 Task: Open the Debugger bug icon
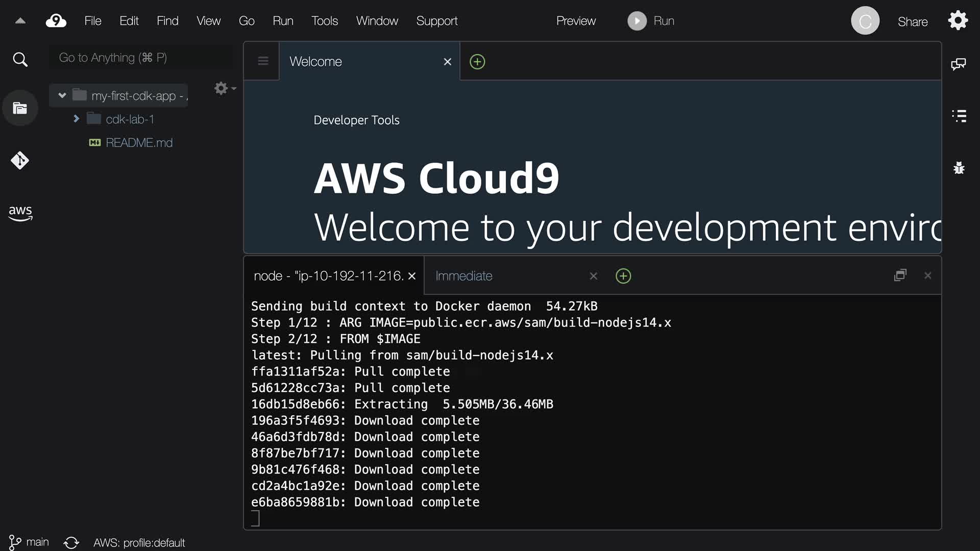pos(959,168)
